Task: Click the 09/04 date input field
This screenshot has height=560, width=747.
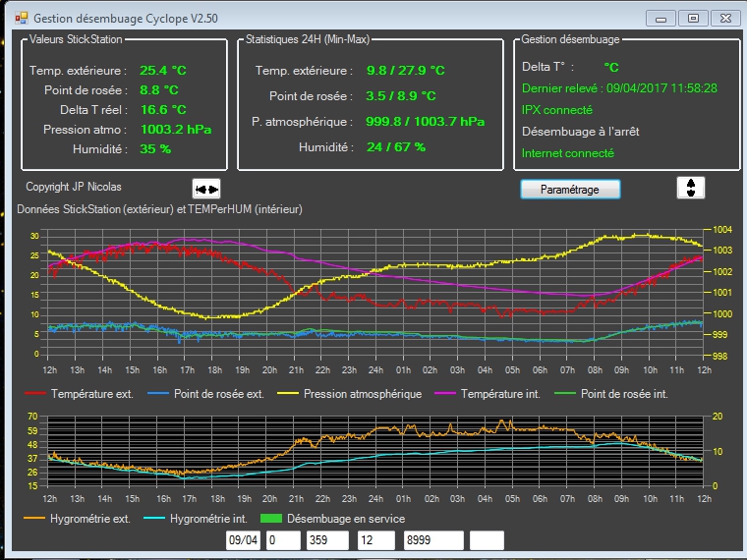Action: (243, 540)
